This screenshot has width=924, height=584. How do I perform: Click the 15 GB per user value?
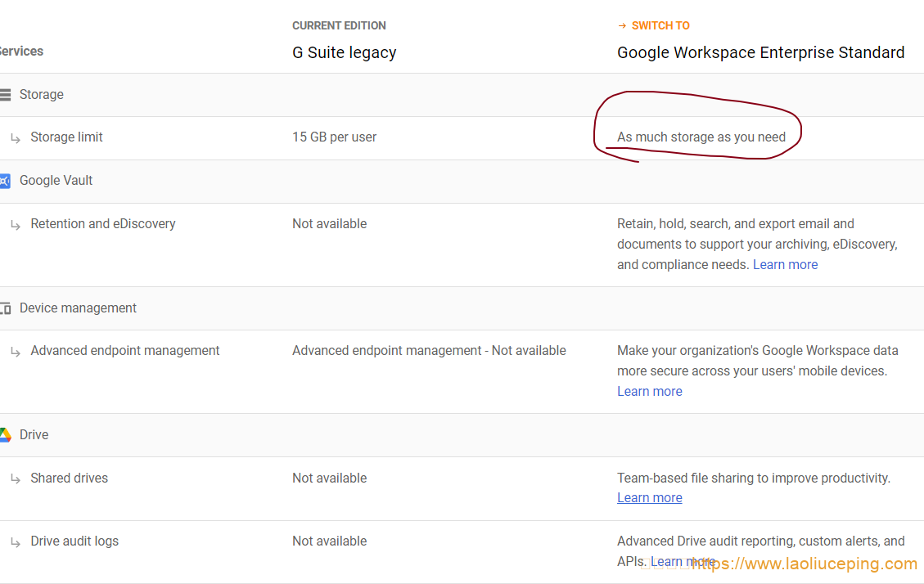click(x=334, y=137)
